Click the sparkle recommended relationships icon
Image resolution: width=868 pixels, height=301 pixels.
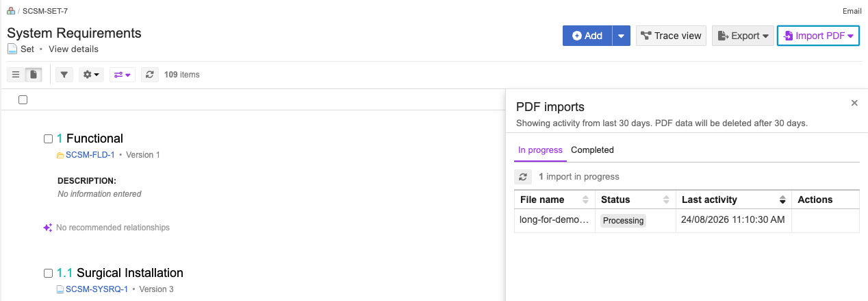(x=48, y=228)
